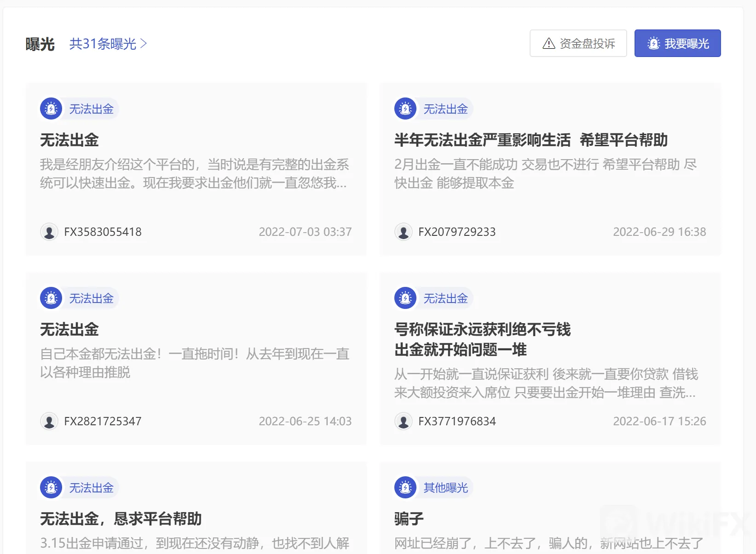Click the warning triangle icon in 资金盘投诉

coord(548,44)
